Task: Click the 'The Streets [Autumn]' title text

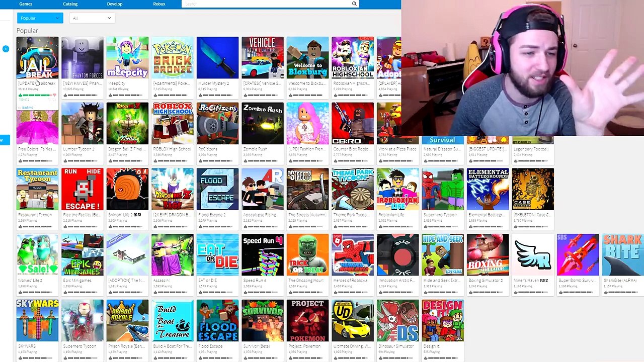Action: [307, 215]
